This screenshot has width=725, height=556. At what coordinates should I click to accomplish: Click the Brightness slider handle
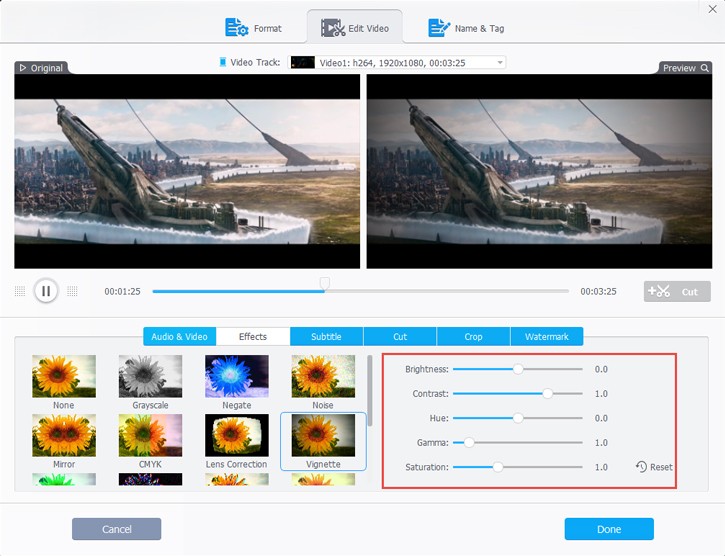(518, 369)
